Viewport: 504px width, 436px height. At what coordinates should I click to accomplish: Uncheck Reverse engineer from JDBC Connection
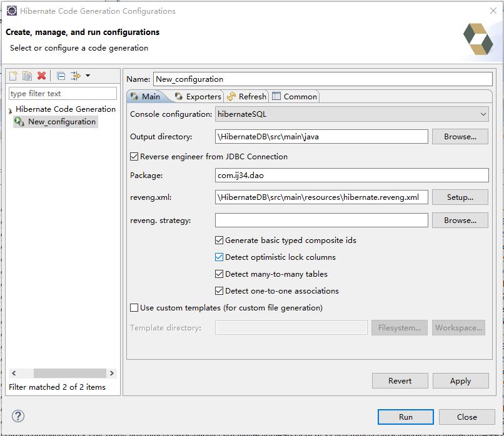(134, 156)
